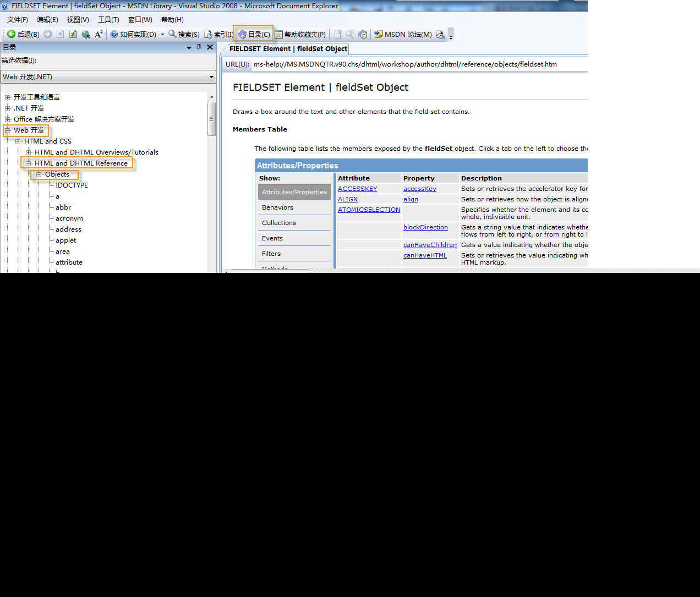Viewport: 700px width, 597px height.
Task: Select applet in contents tree
Action: click(66, 240)
